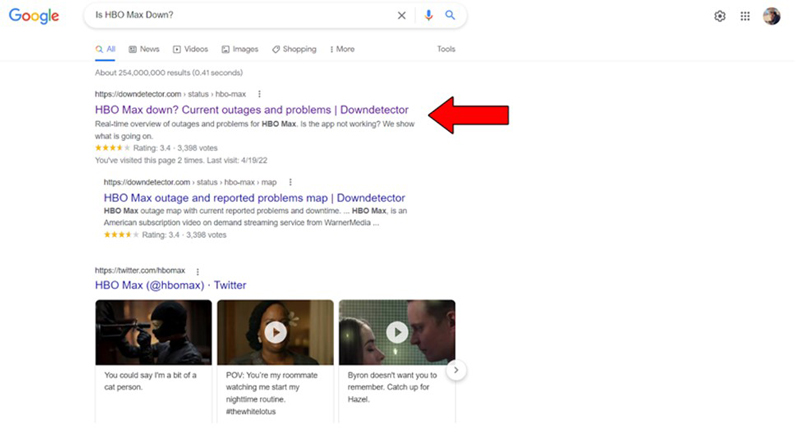The height and width of the screenshot is (432, 800).
Task: Open the Tools search filter
Action: [446, 49]
